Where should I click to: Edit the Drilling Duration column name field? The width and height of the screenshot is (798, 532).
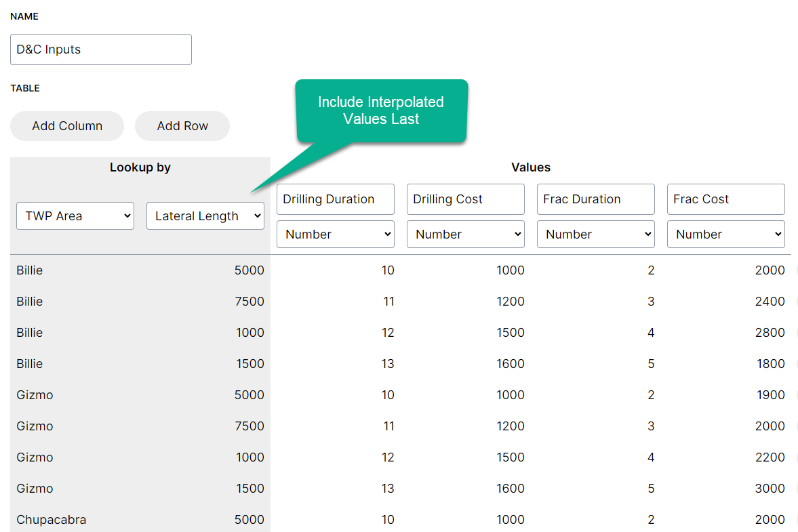336,199
